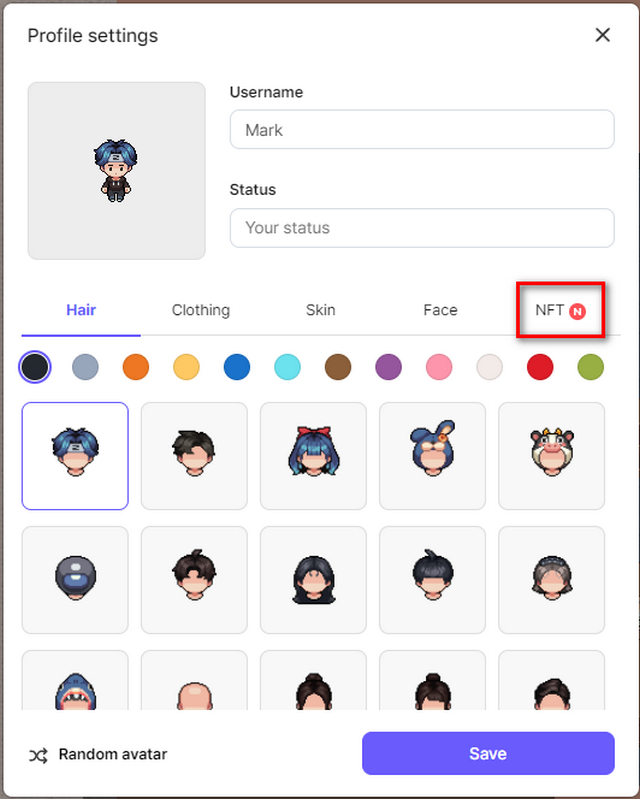Focus the Your status text field
This screenshot has height=799, width=640.
coord(422,228)
